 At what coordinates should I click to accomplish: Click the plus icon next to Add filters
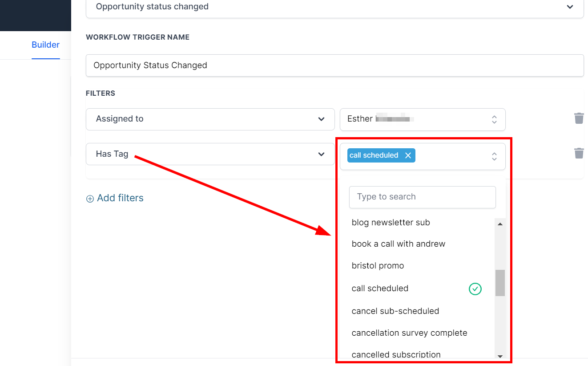[x=90, y=199]
